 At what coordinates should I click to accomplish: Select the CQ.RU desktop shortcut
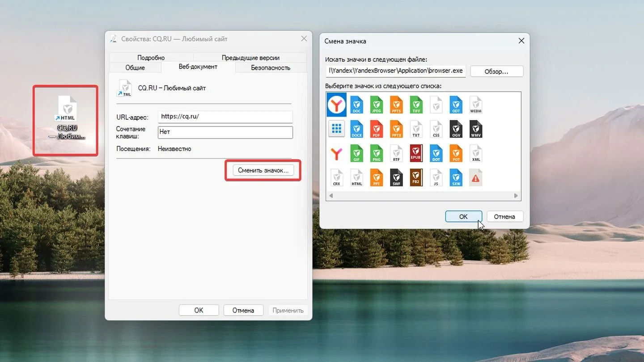coord(65,118)
